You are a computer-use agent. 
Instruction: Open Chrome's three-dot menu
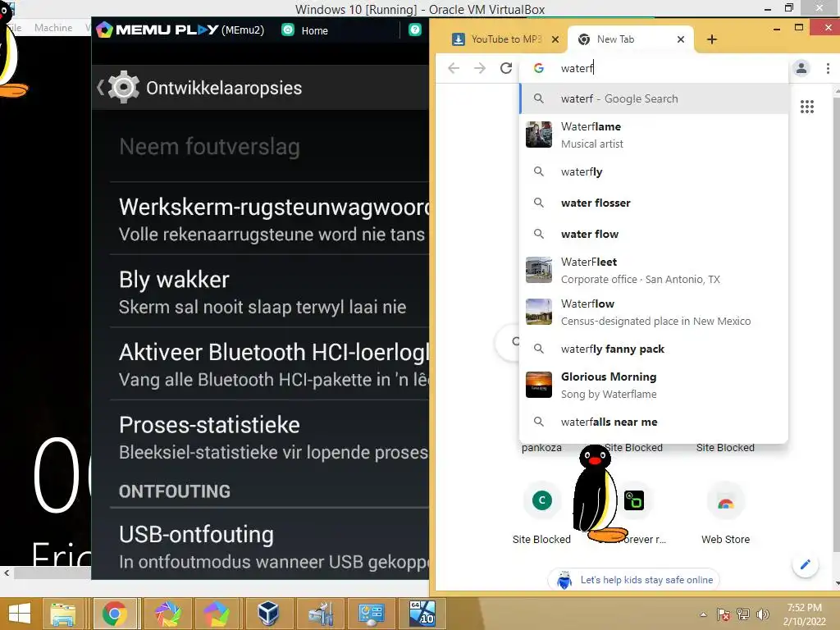click(828, 68)
